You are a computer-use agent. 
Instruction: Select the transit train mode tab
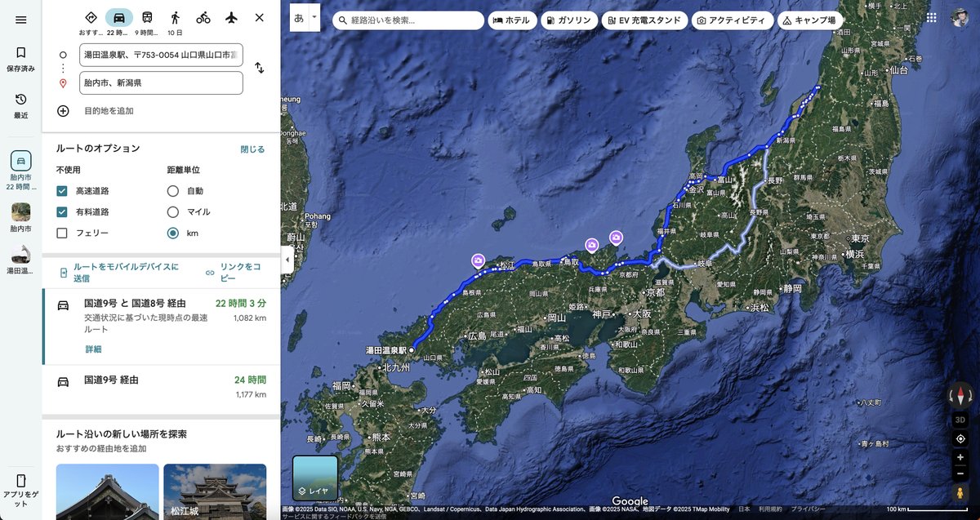[x=147, y=17]
